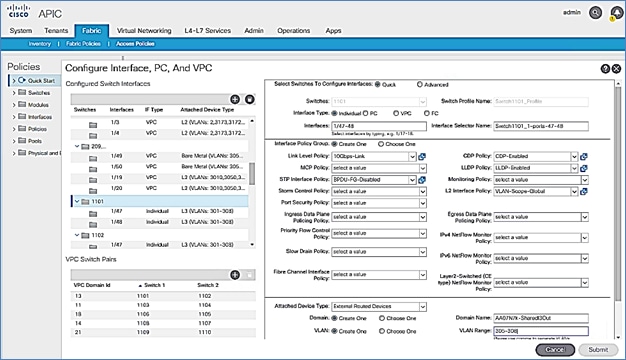Select Choose One for Interface Policy Group
The image size is (626, 360).
click(x=381, y=144)
